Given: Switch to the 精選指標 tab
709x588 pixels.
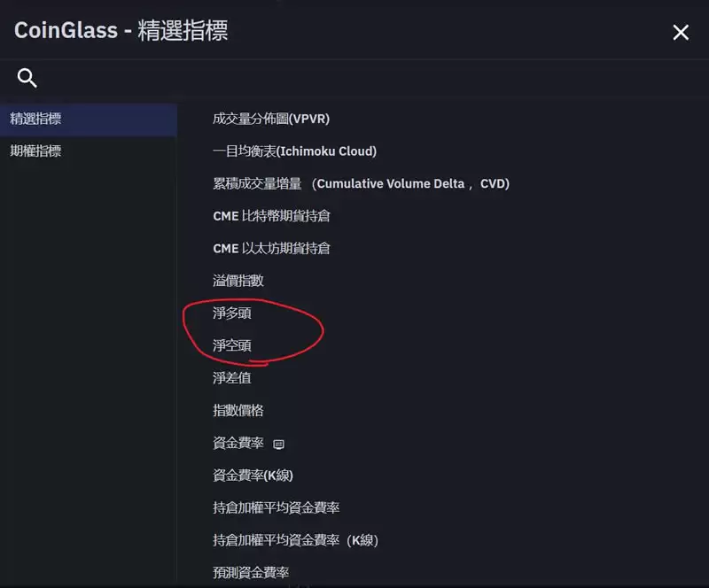Looking at the screenshot, I should tap(35, 119).
